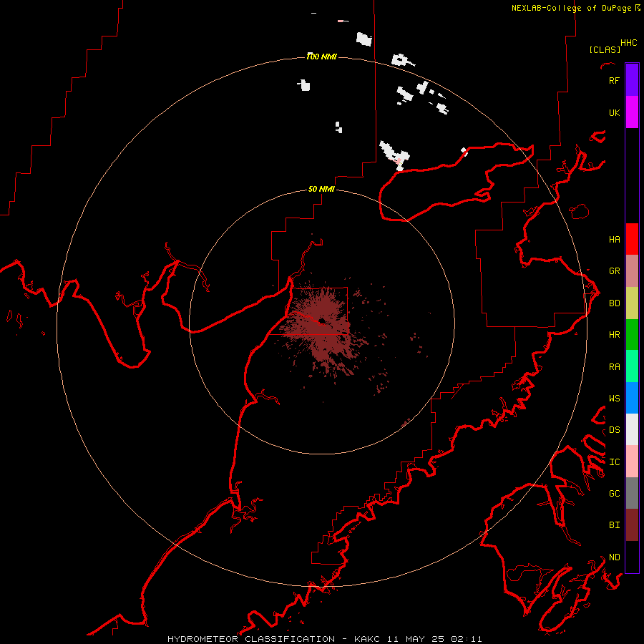Click the IC pink legend swatch

click(x=632, y=462)
